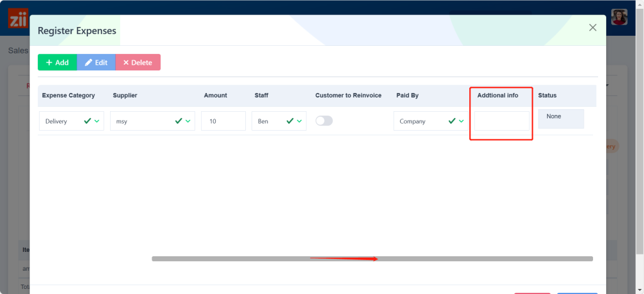Close the Register Expenses dialog
Screen dimensions: 644x294
point(592,28)
